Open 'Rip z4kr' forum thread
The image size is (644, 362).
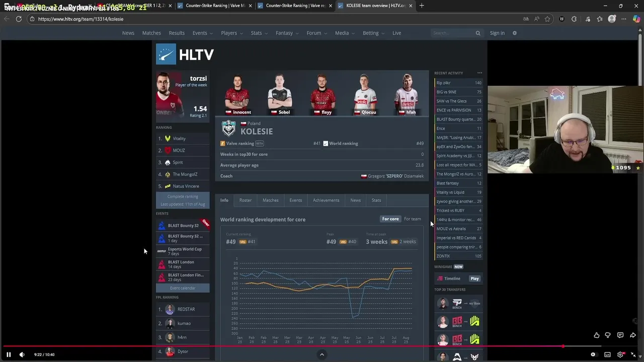(x=458, y=82)
